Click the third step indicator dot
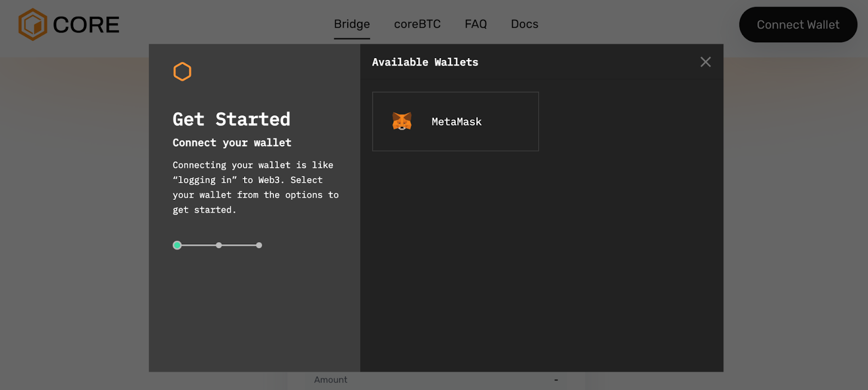Viewport: 868px width, 390px height. click(259, 246)
